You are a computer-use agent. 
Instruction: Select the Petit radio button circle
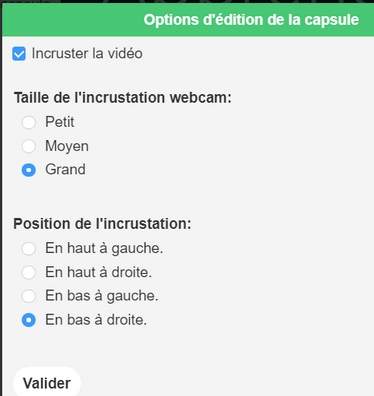pos(29,122)
